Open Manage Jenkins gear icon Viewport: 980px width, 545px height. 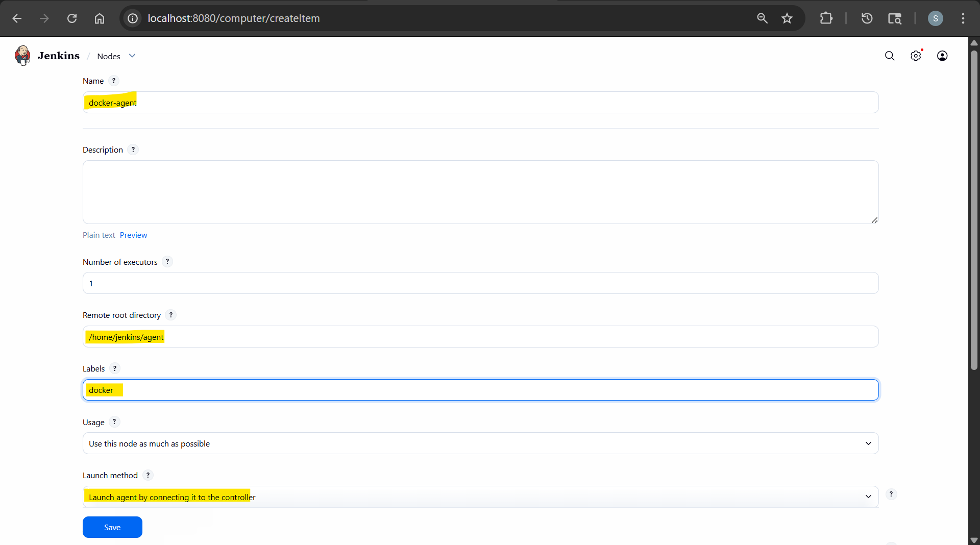coord(916,56)
